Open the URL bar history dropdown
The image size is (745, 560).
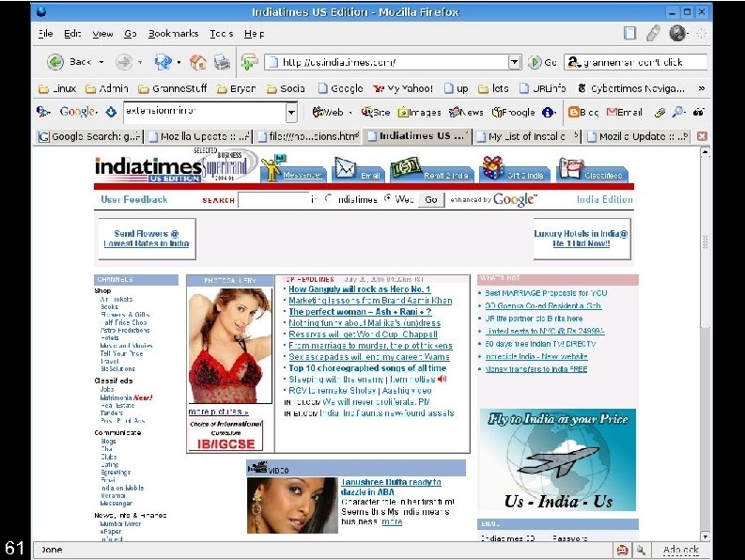[515, 62]
